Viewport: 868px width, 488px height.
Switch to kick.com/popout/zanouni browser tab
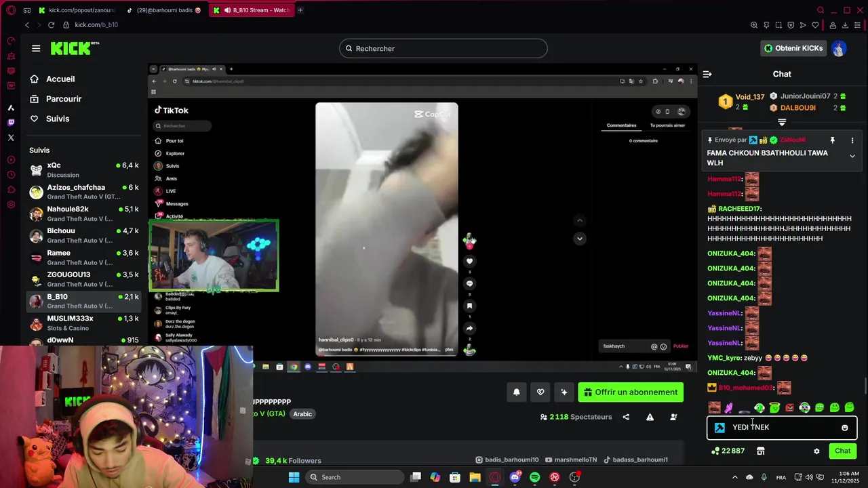(77, 10)
